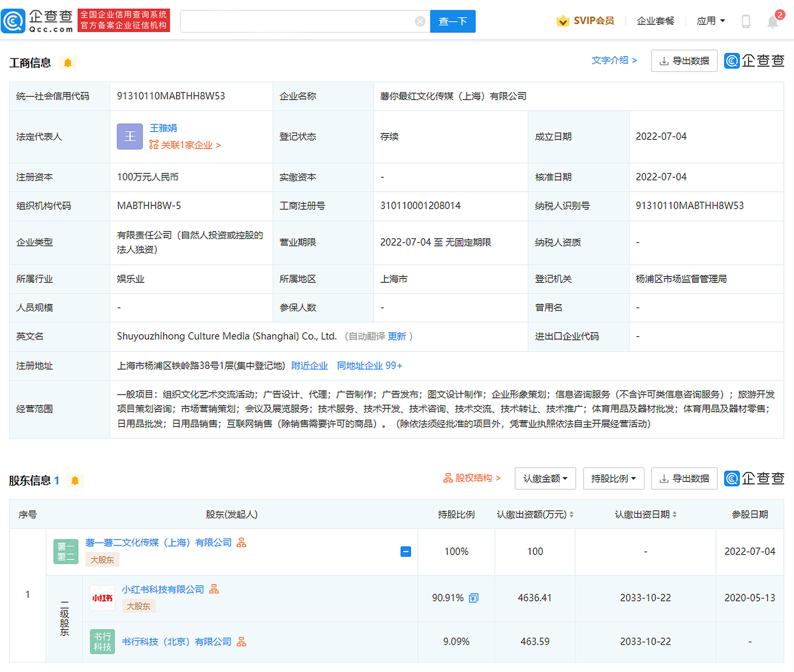This screenshot has height=672, width=794.
Task: Click the 薯一薯二 green company avatar
Action: 66,551
